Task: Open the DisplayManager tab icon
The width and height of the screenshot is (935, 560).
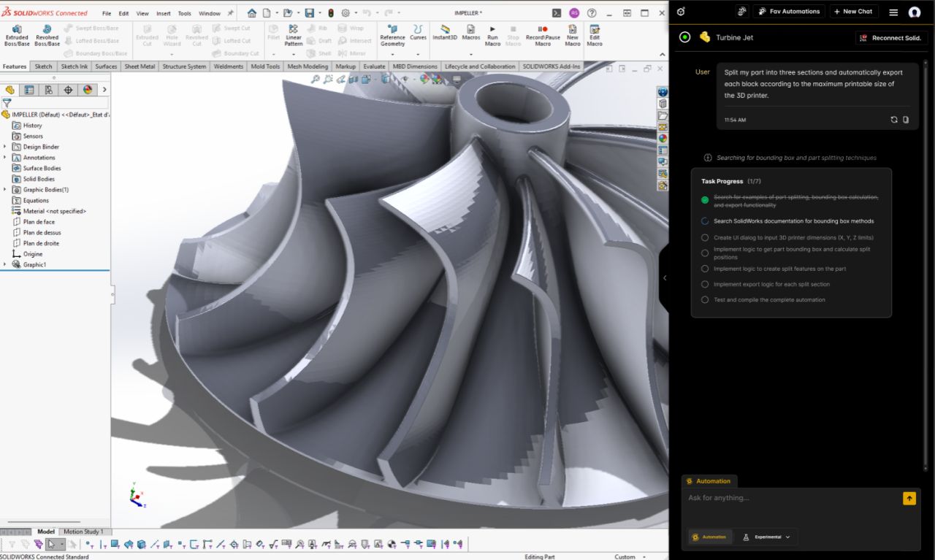Action: pos(88,90)
